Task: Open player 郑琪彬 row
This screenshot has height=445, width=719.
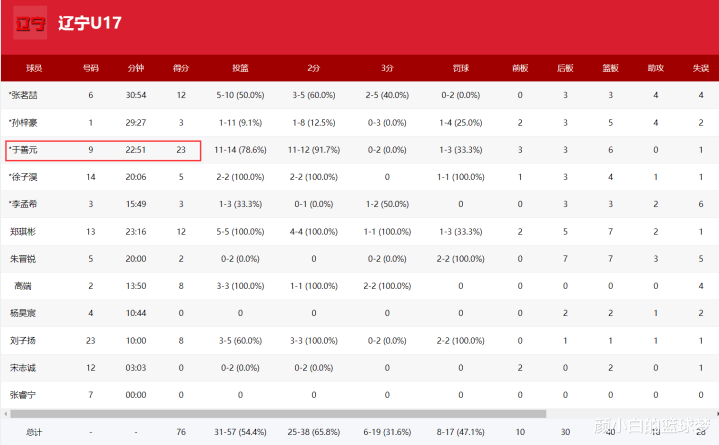Action: tap(23, 232)
